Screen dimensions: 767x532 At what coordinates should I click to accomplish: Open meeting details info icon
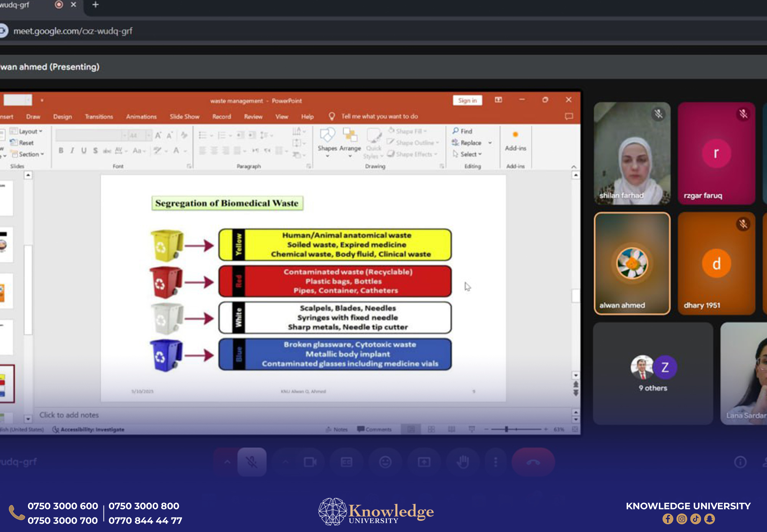click(740, 462)
